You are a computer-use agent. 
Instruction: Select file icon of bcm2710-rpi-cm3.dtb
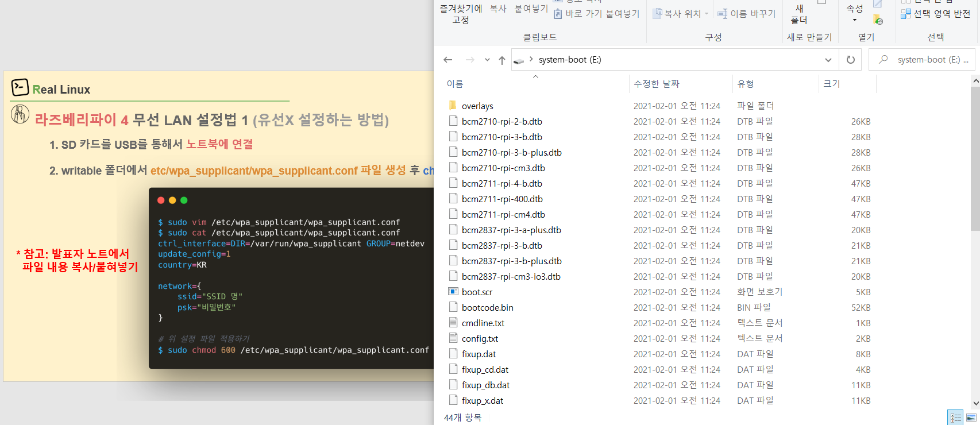point(453,168)
